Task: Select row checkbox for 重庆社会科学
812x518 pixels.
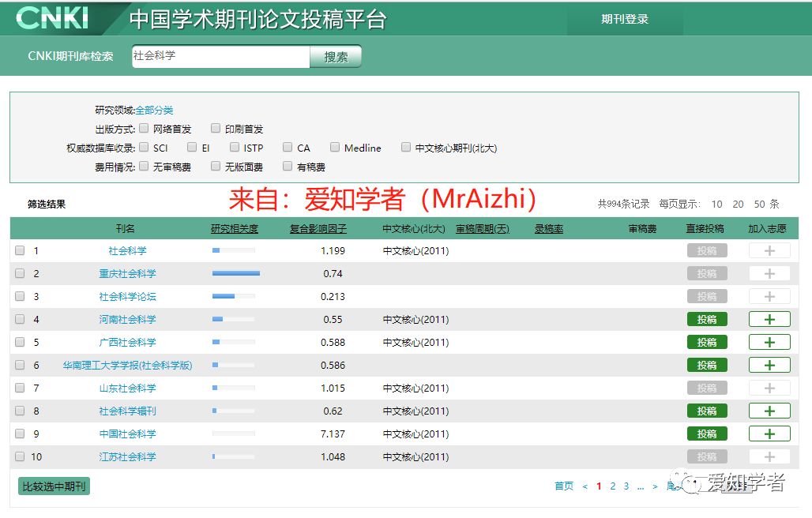Action: (x=20, y=273)
